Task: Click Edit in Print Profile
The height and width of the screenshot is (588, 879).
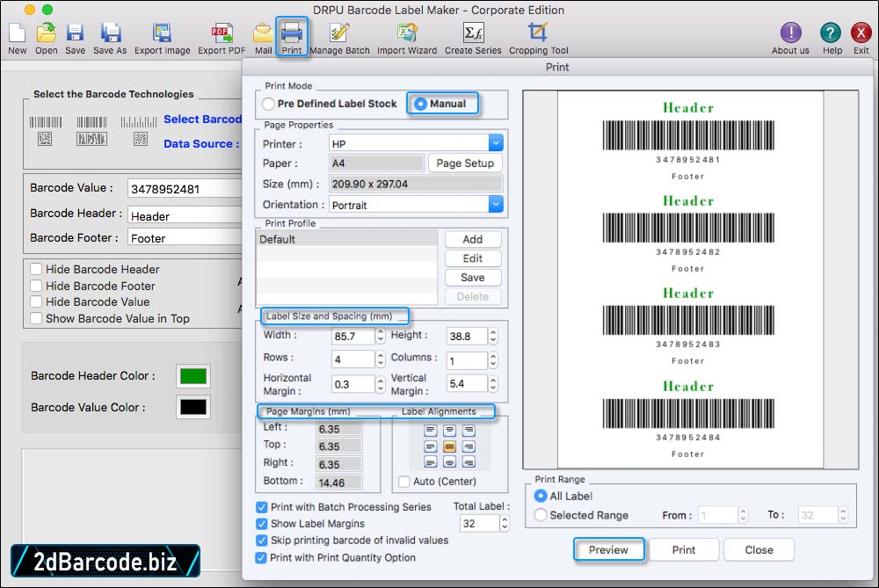Action: coord(473,258)
